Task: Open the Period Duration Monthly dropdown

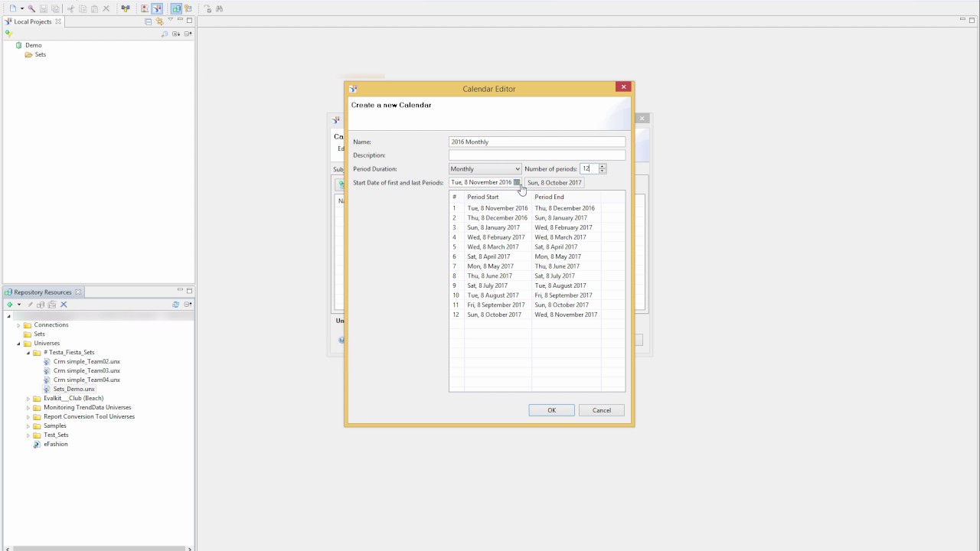Action: 485,169
